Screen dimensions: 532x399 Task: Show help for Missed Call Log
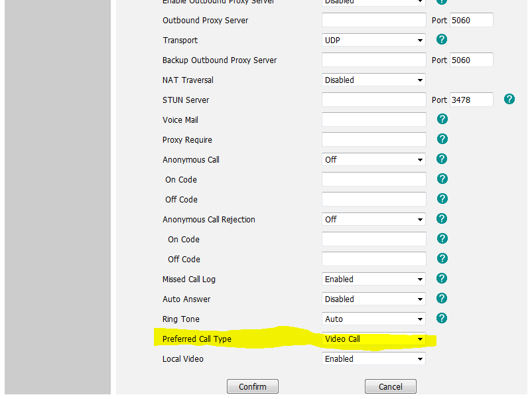pos(442,279)
